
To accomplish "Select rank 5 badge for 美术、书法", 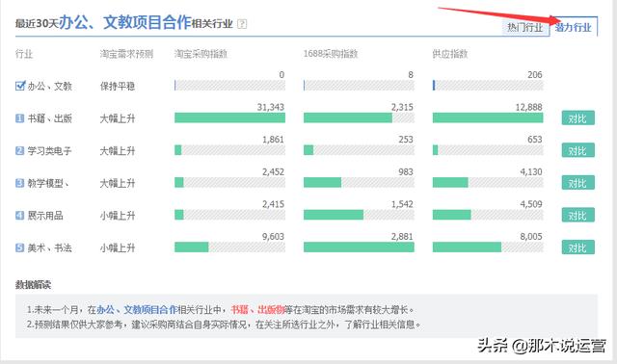I will pyautogui.click(x=19, y=247).
